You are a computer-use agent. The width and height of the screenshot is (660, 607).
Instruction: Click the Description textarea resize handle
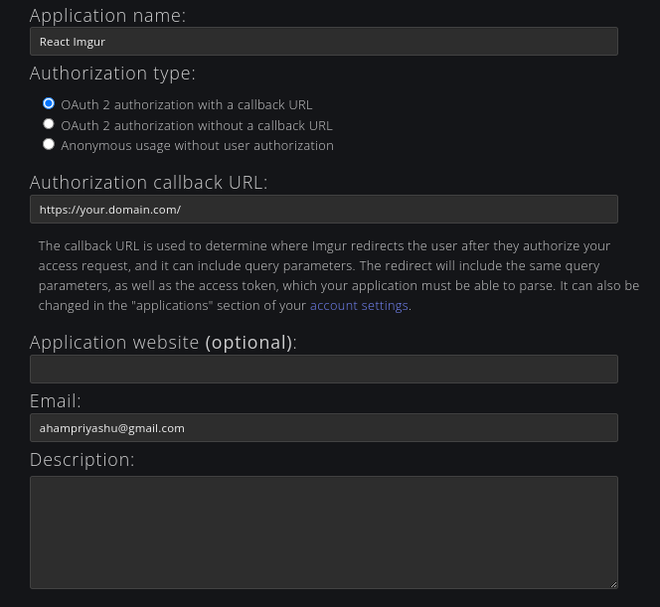613,583
